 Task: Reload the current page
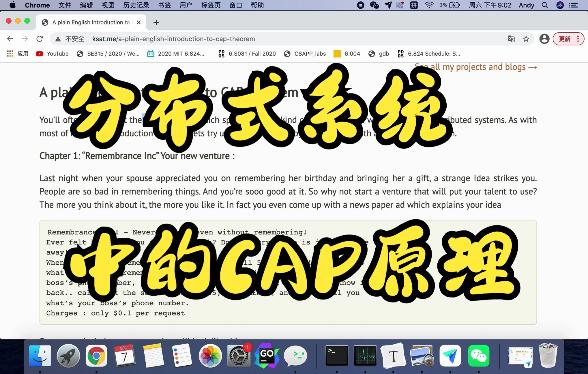40,39
